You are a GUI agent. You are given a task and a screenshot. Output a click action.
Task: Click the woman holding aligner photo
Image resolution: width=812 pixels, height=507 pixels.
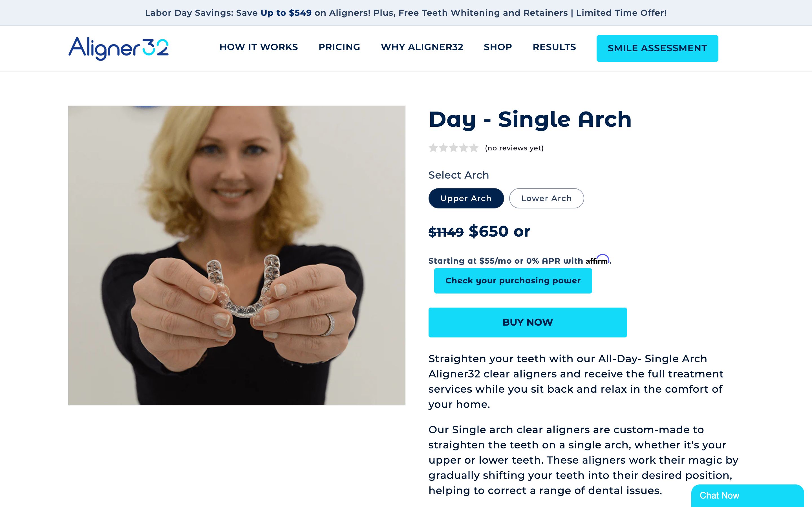[x=237, y=255]
